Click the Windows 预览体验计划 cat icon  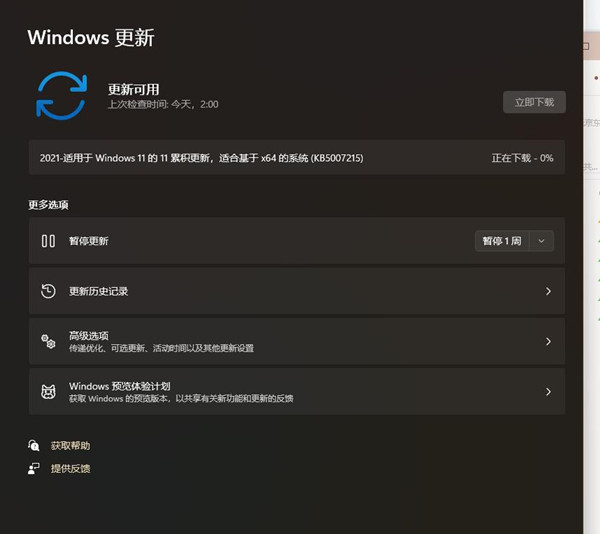coord(48,391)
